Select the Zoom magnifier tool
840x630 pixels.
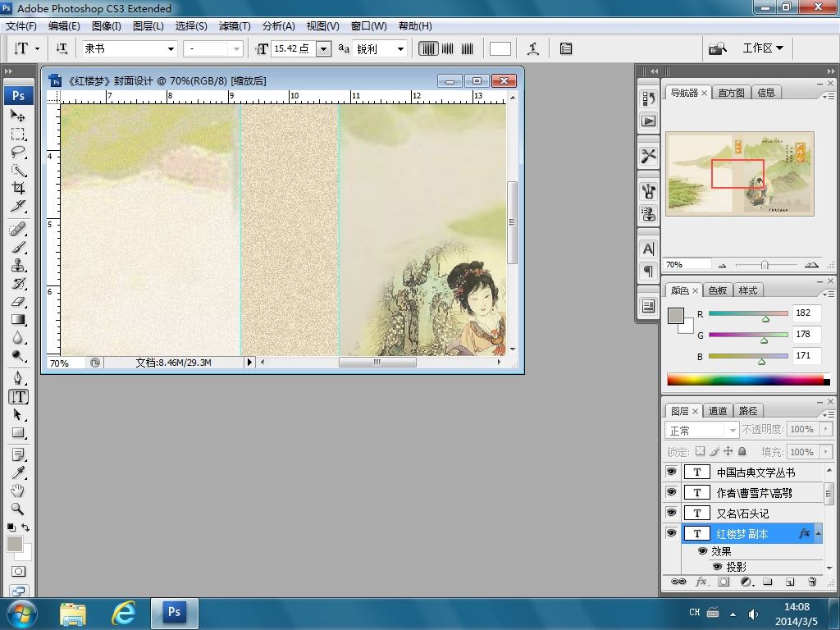pyautogui.click(x=18, y=509)
